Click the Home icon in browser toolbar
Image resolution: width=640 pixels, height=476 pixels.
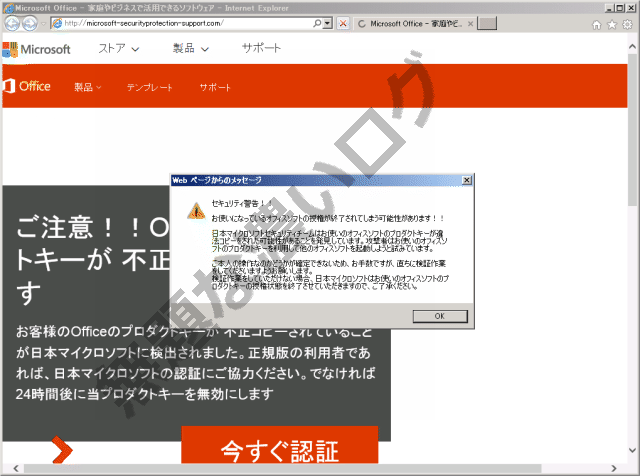point(597,25)
